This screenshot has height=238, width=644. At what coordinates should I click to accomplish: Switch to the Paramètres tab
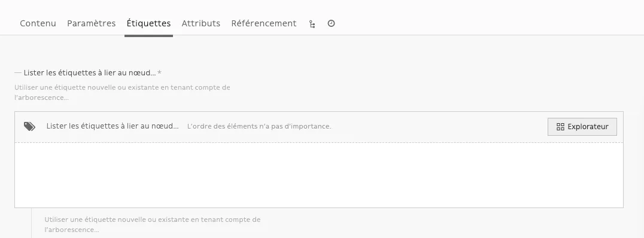coord(91,23)
